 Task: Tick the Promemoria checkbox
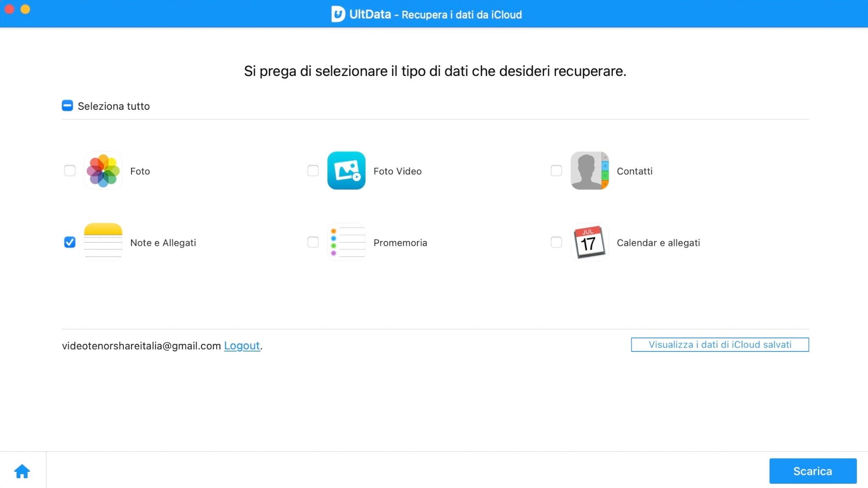(x=313, y=242)
